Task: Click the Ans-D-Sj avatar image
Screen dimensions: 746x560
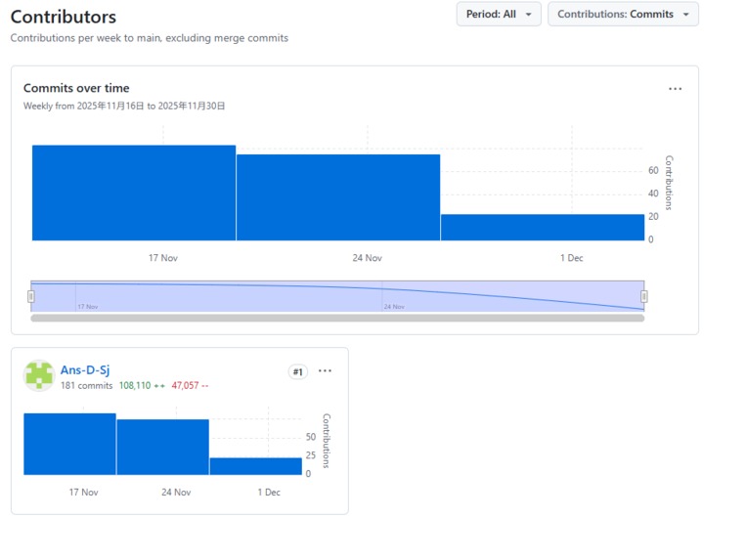Action: (x=39, y=375)
